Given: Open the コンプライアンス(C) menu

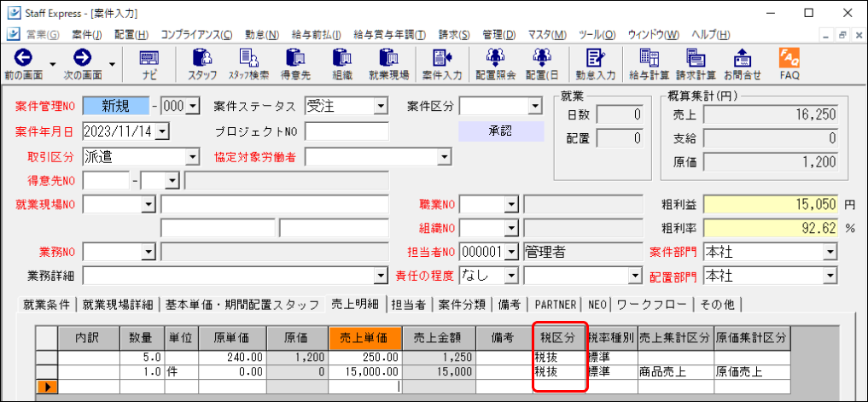Looking at the screenshot, I should click(197, 34).
